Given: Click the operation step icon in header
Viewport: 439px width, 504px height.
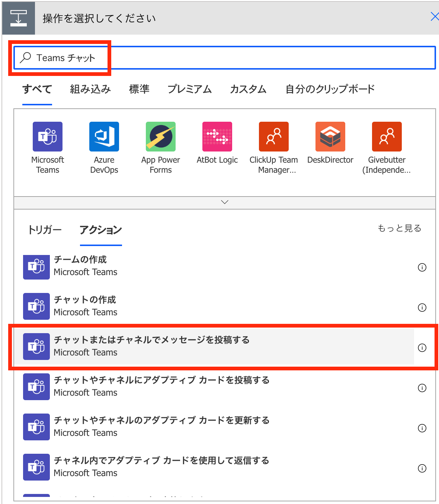Looking at the screenshot, I should click(x=19, y=18).
